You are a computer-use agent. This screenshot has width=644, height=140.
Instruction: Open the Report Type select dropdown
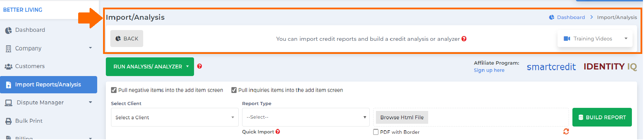click(x=306, y=117)
